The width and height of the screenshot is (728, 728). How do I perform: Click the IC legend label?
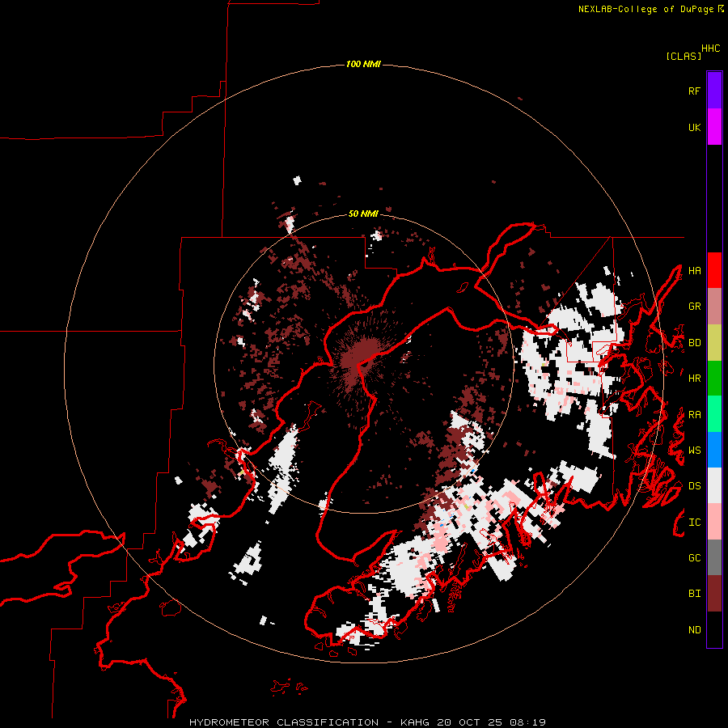(x=694, y=523)
